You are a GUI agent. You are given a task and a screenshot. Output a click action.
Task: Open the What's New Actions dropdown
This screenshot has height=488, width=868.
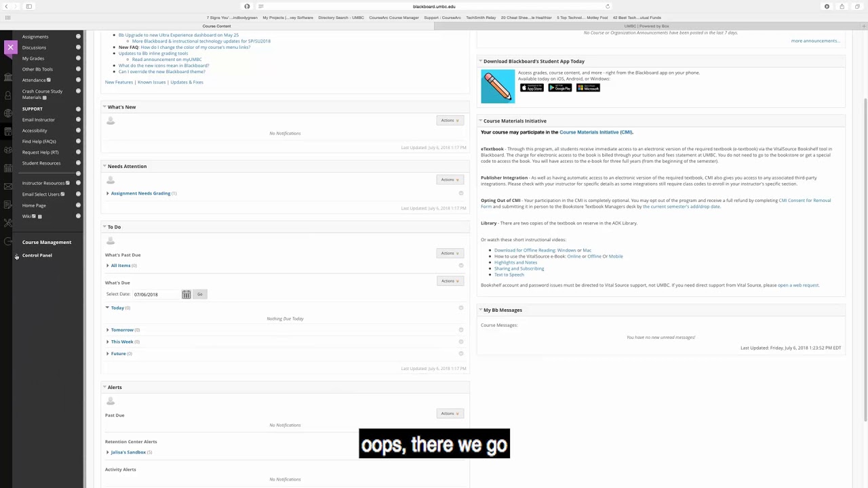(x=450, y=121)
